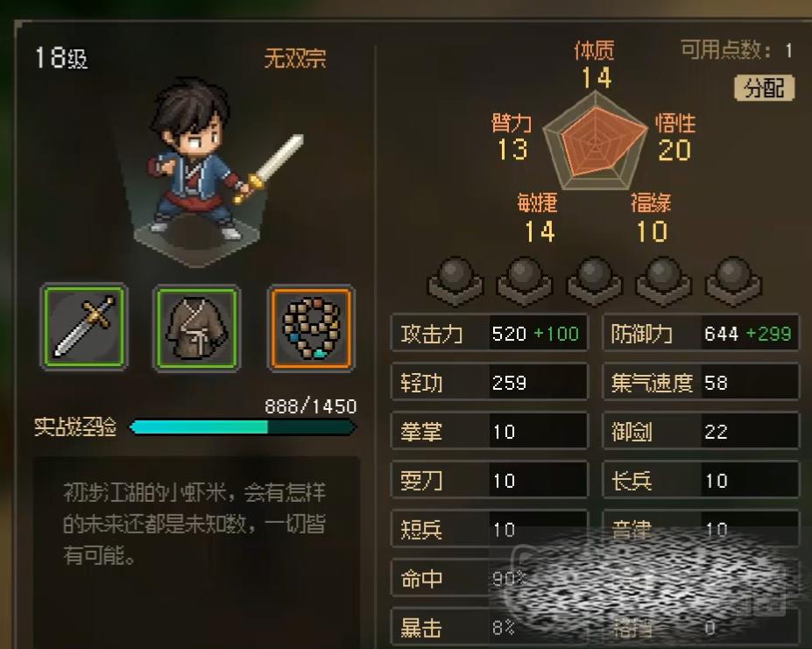Click the 无双宗 sect name
The width and height of the screenshot is (812, 649).
click(295, 58)
